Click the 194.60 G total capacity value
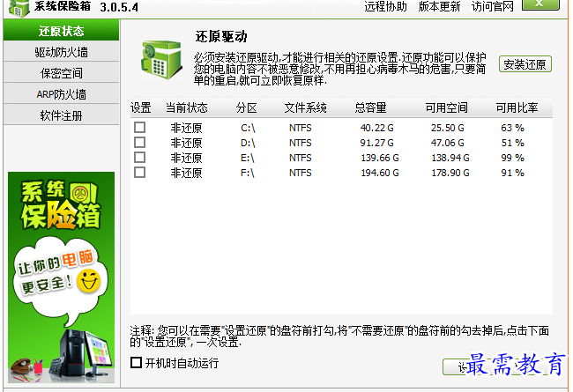Image resolution: width=573 pixels, height=392 pixels. click(380, 173)
